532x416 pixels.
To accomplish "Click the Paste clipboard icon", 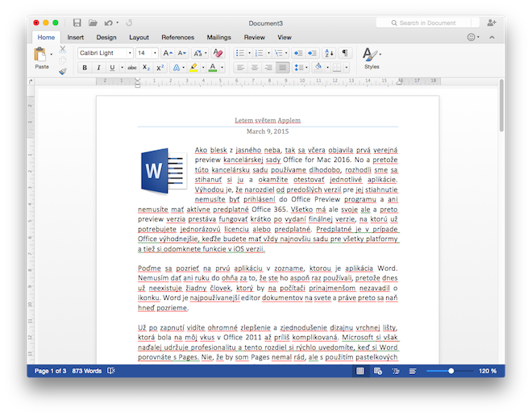I will [40, 55].
